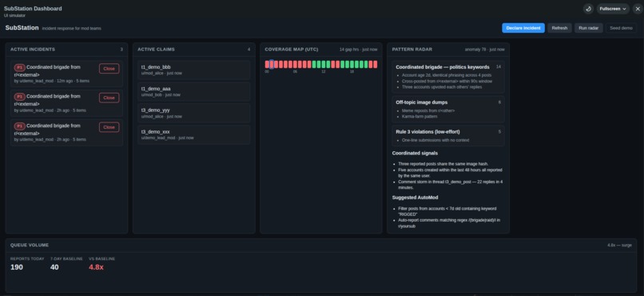Click the Seed demo button
The width and height of the screenshot is (644, 296).
point(621,28)
